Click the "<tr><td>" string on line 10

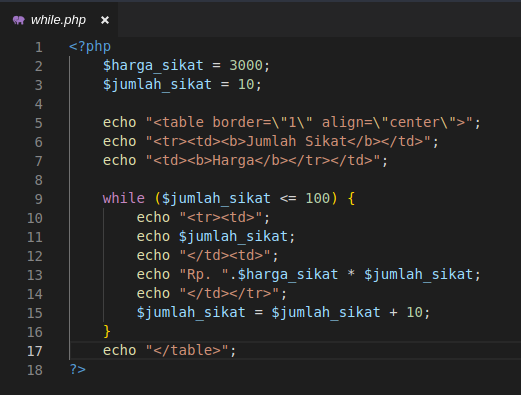pos(221,217)
